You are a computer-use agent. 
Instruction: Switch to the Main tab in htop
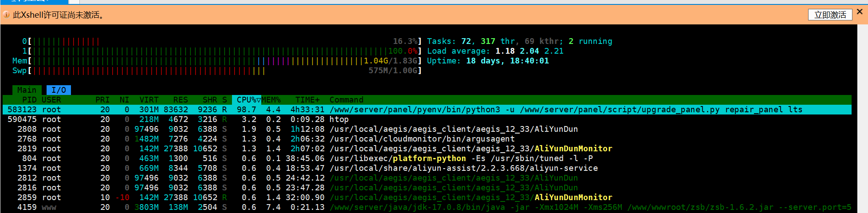(x=27, y=90)
